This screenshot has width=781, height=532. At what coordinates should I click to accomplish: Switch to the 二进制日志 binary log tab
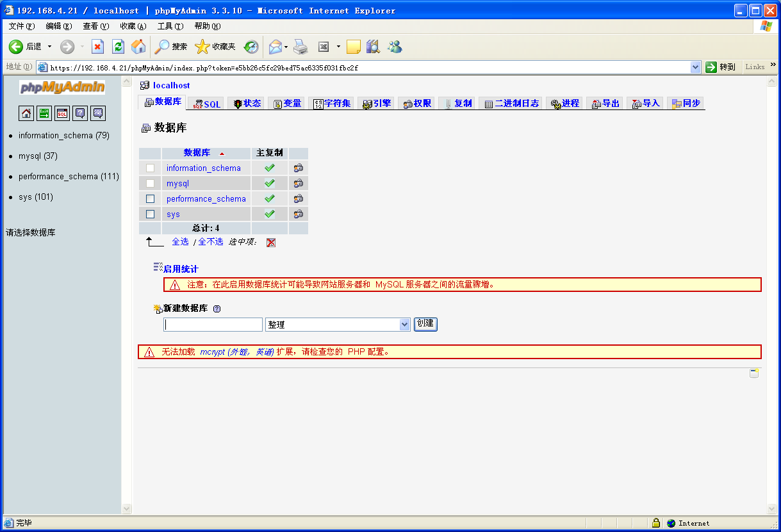(511, 104)
